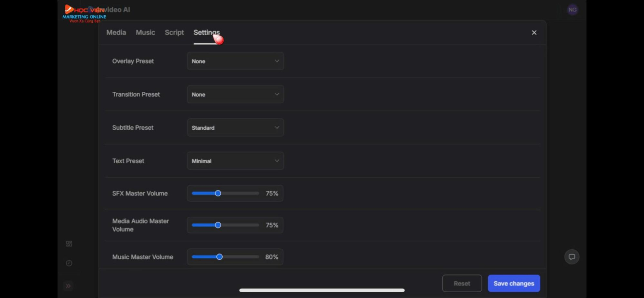This screenshot has width=644, height=298.
Task: Open the chat bubble support icon
Action: pos(572,257)
